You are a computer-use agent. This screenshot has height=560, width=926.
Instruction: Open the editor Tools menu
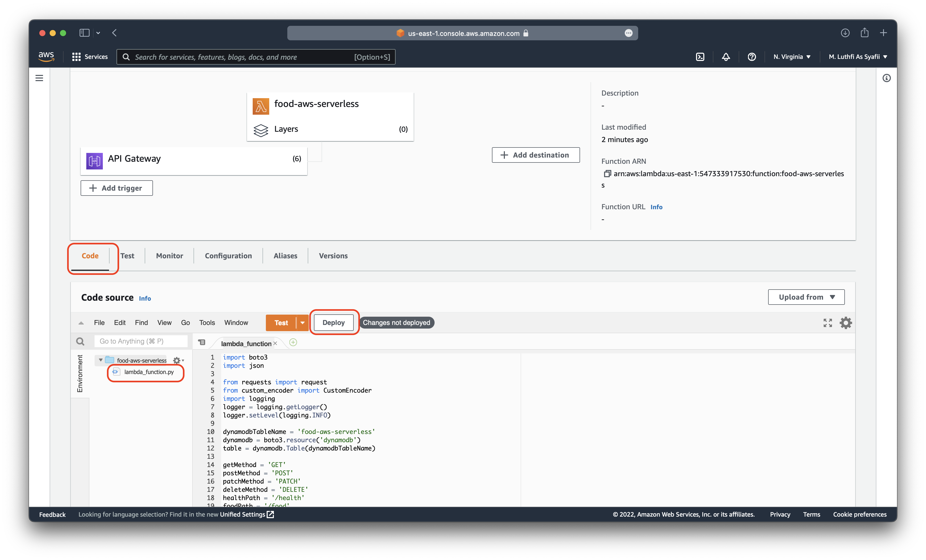point(207,322)
